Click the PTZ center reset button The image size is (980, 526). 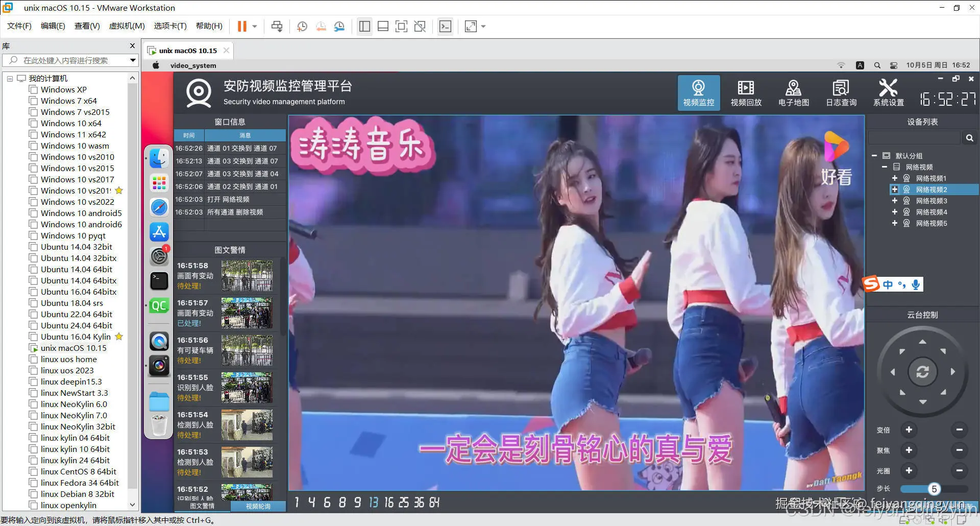coord(922,372)
